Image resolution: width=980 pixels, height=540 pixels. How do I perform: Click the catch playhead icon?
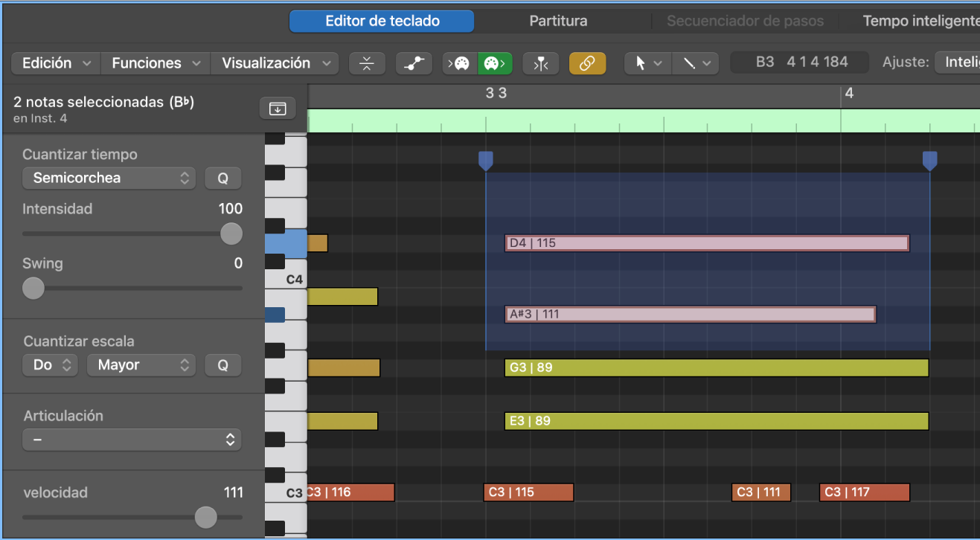click(540, 63)
